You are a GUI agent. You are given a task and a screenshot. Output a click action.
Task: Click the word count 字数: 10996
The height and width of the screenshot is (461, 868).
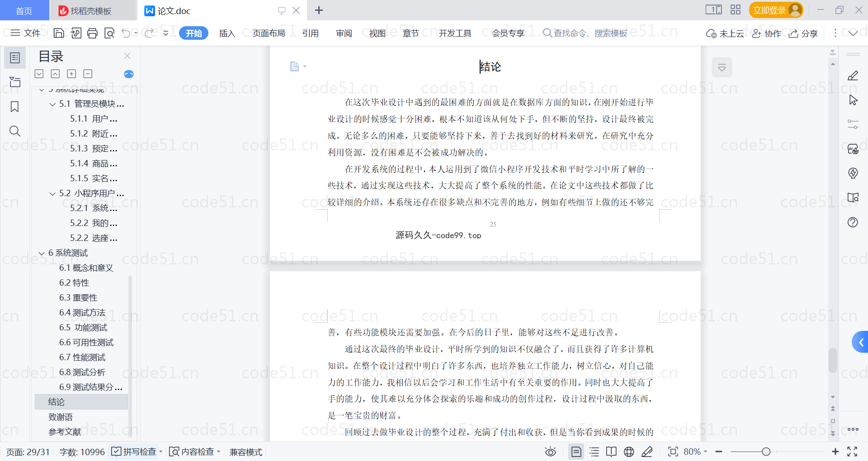coord(82,452)
